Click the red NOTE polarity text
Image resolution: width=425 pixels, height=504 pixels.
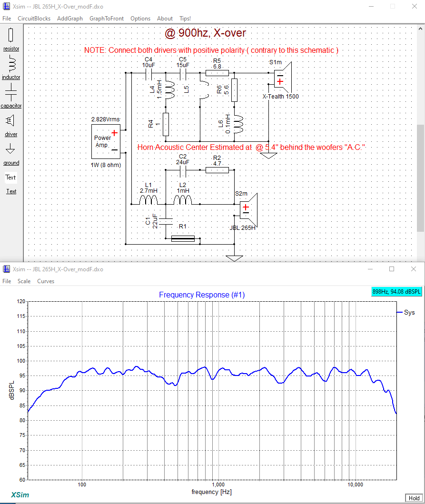coord(211,50)
